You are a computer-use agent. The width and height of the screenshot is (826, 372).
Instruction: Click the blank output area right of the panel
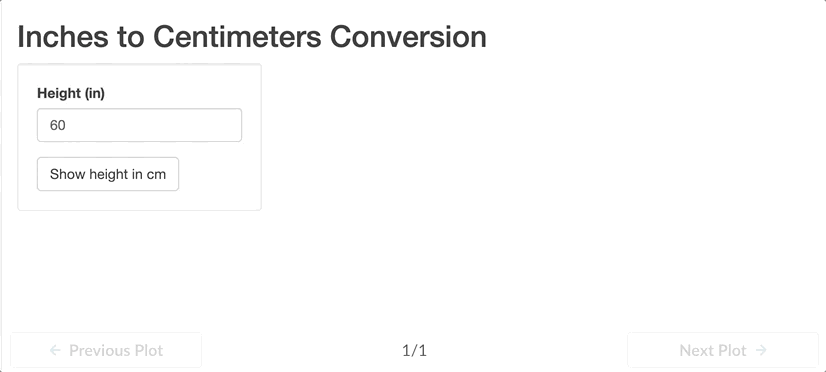point(543,158)
